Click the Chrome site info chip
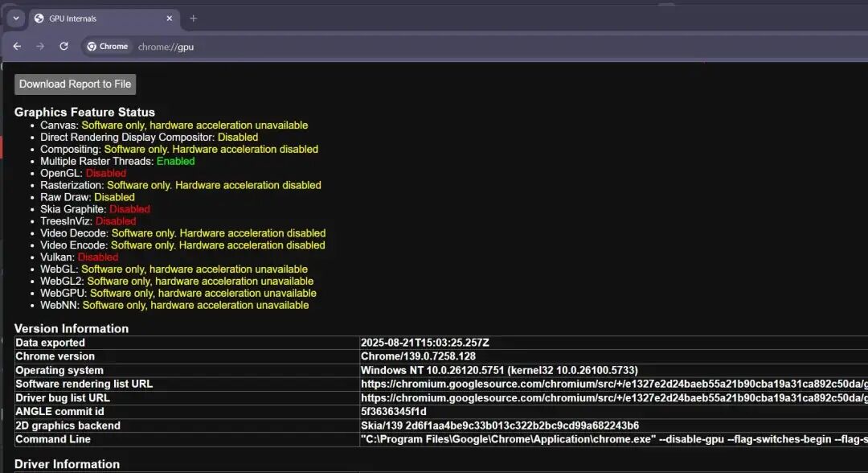The width and height of the screenshot is (868, 473). tap(108, 47)
